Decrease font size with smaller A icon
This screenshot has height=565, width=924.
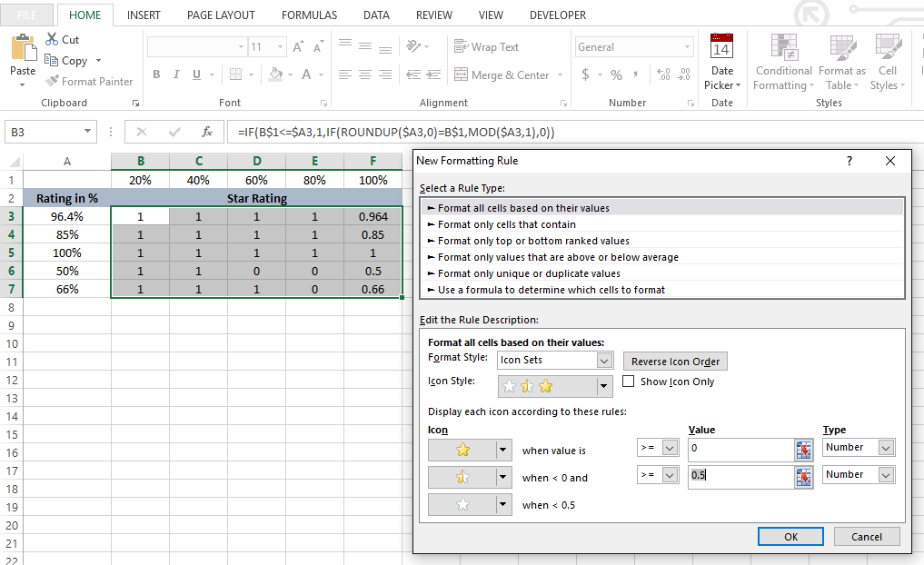click(318, 46)
